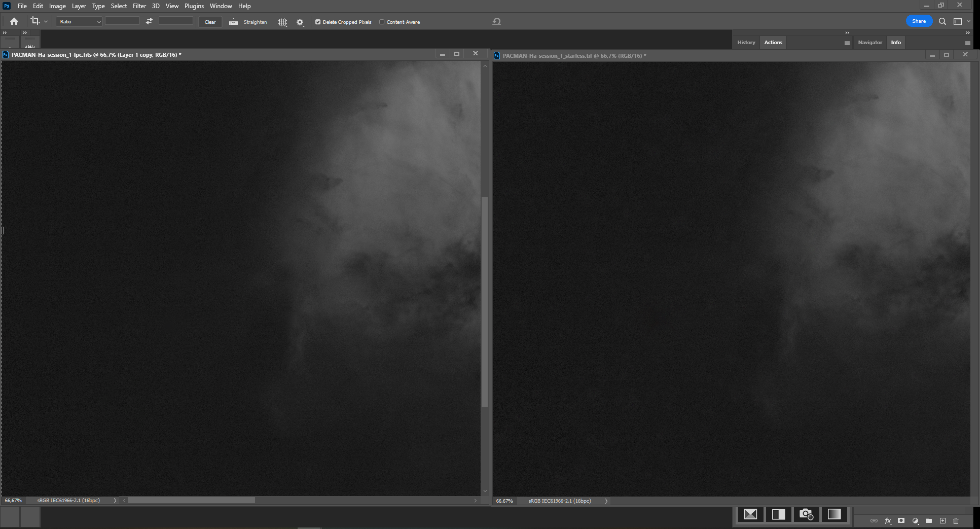The image size is (980, 529).
Task: Click the Clear button
Action: 210,22
